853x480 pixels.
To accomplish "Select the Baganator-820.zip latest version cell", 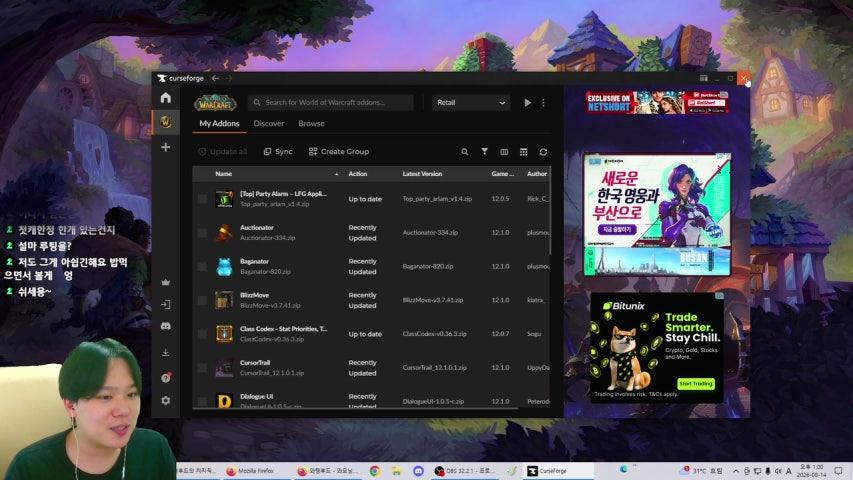I will coord(428,267).
